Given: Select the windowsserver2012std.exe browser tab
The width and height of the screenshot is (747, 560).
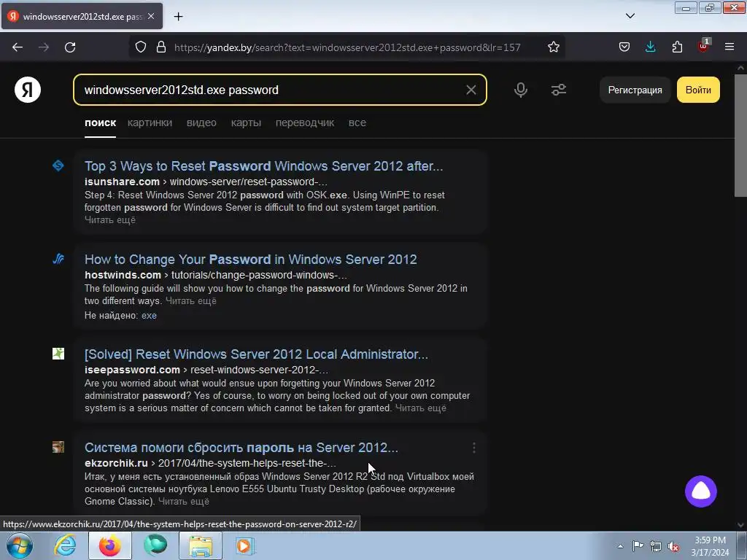Looking at the screenshot, I should coord(82,16).
